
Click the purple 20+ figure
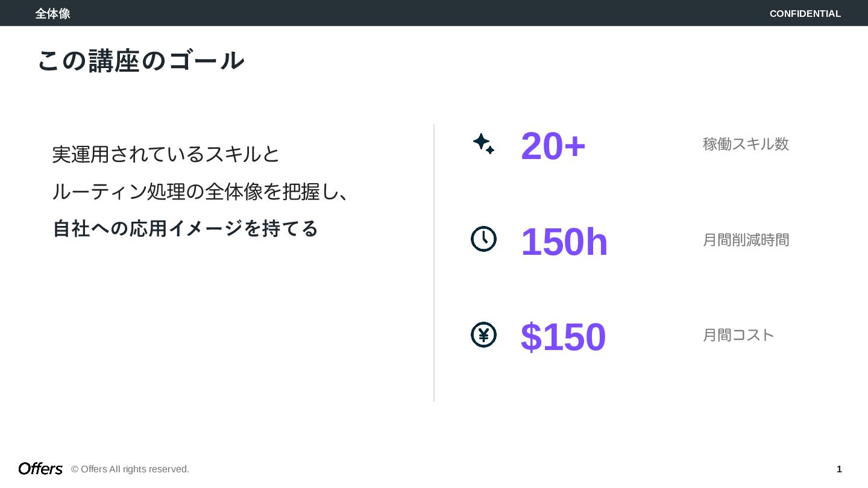click(x=553, y=146)
